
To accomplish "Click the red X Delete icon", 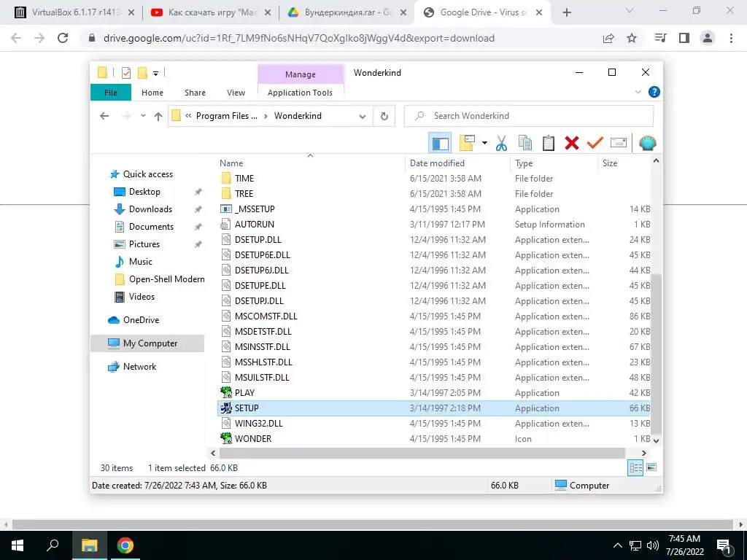I will 572,143.
